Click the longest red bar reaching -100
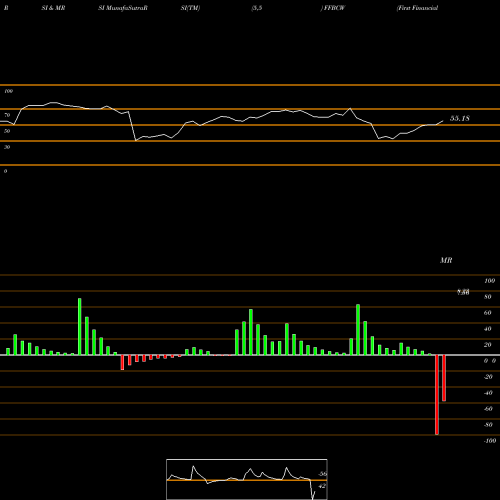Image resolution: width=500 pixels, height=500 pixels. point(437,395)
